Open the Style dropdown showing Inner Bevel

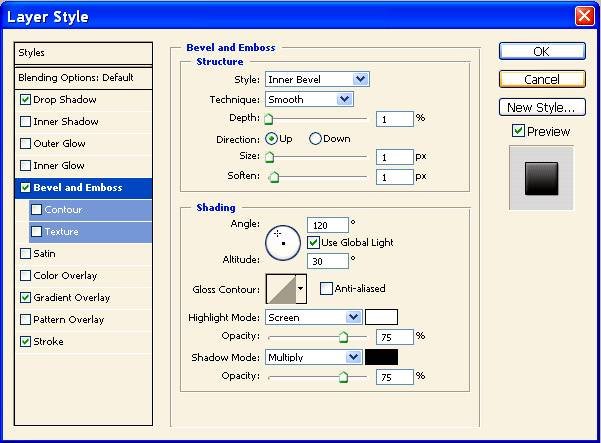317,79
